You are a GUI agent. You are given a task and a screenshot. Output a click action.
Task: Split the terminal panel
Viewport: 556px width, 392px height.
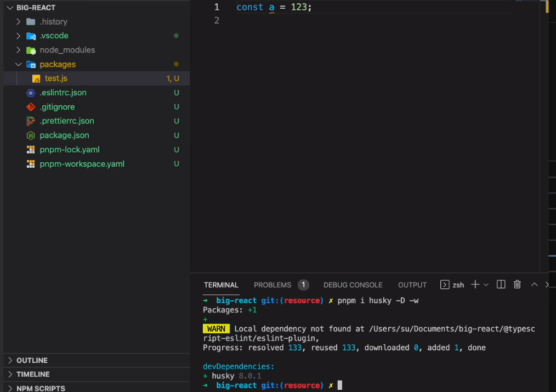pyautogui.click(x=501, y=285)
